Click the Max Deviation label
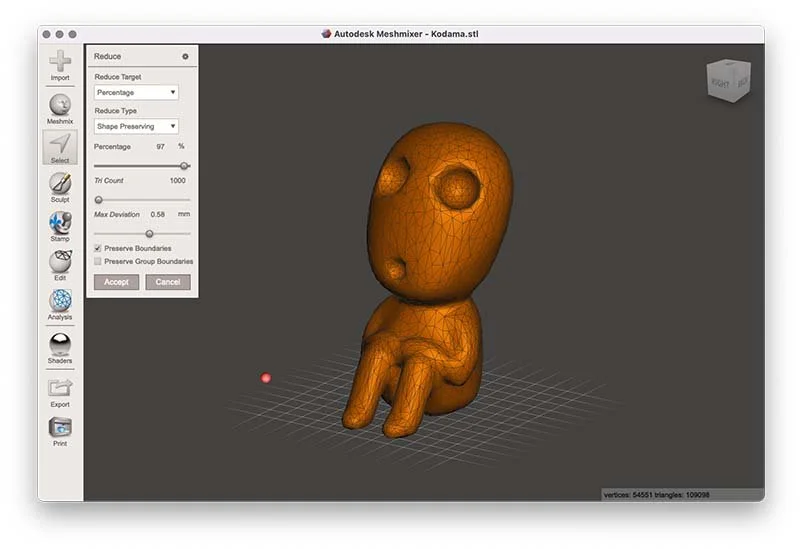 point(117,214)
